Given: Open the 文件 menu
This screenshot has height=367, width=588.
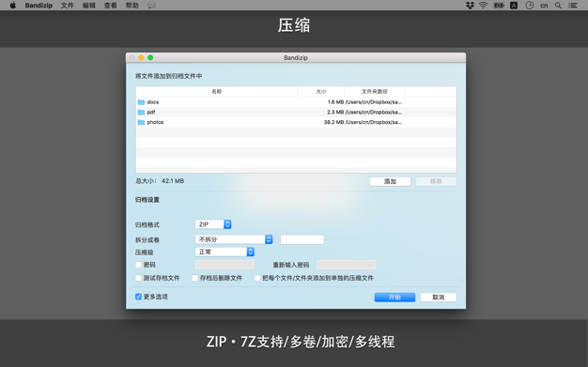Looking at the screenshot, I should tap(67, 6).
